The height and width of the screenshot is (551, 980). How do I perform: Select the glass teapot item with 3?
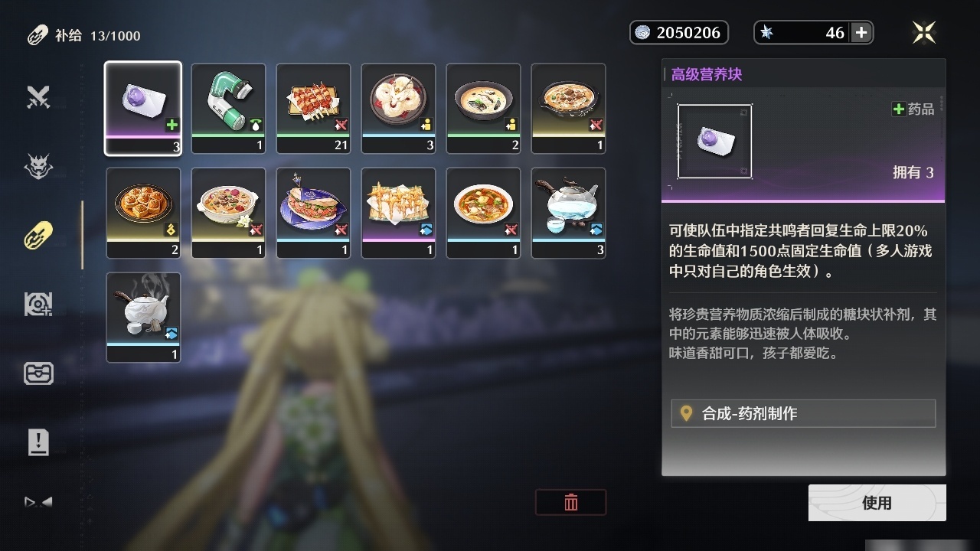(568, 213)
